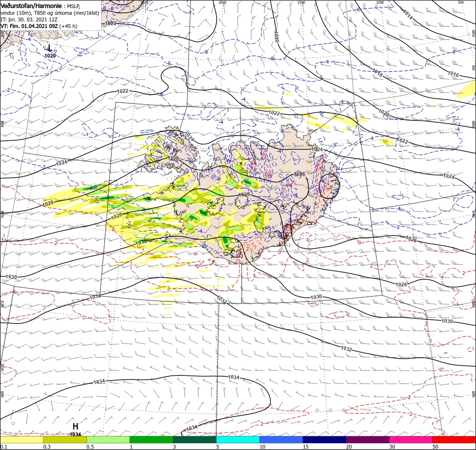Click the '1014' isobar label

[408, 14]
